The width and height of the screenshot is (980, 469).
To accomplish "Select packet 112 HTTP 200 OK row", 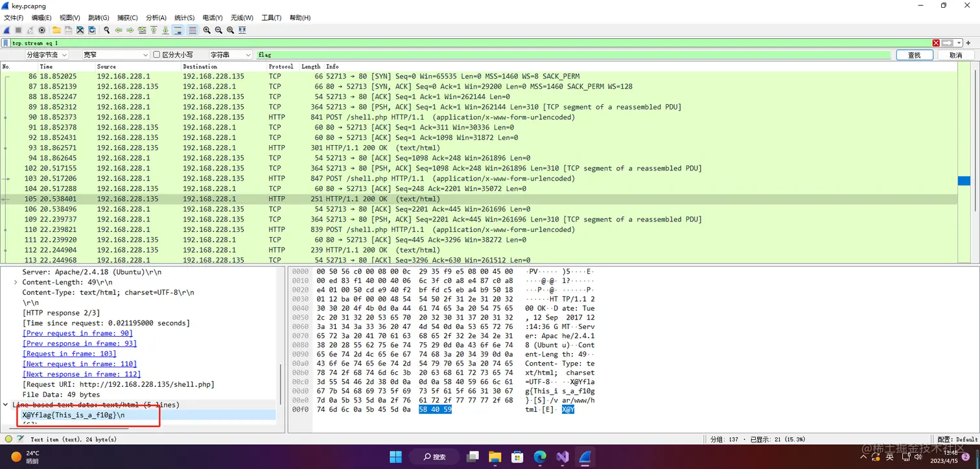I will 479,250.
